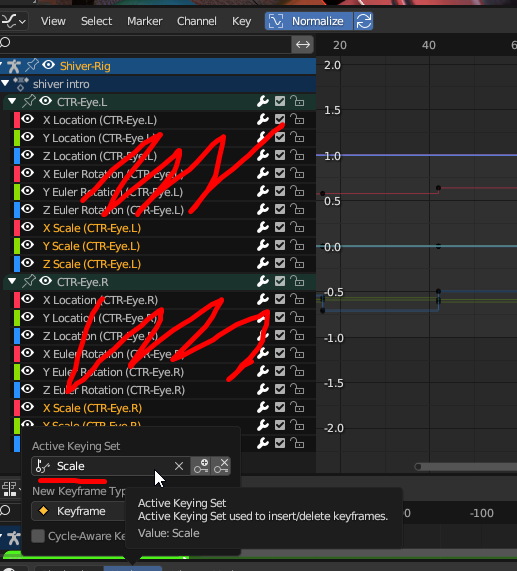Hide X Location (CTR-Eye.L) curve
This screenshot has width=517, height=571.
[x=27, y=119]
